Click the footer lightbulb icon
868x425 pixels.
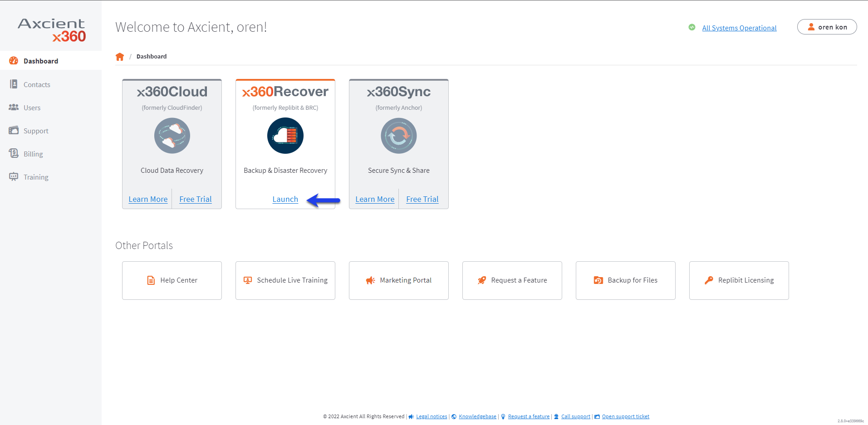tap(503, 417)
